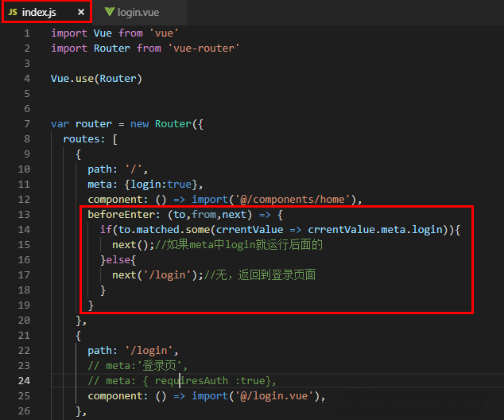504x420 pixels.
Task: Open the login.vue tab
Action: (x=138, y=12)
